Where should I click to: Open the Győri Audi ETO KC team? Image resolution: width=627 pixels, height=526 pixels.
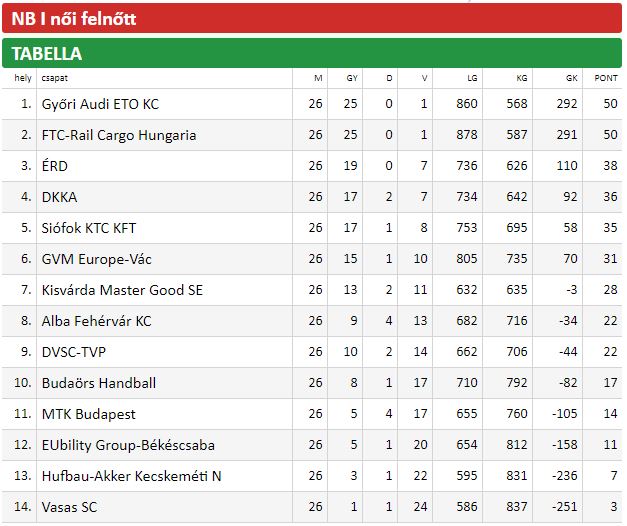[x=100, y=104]
